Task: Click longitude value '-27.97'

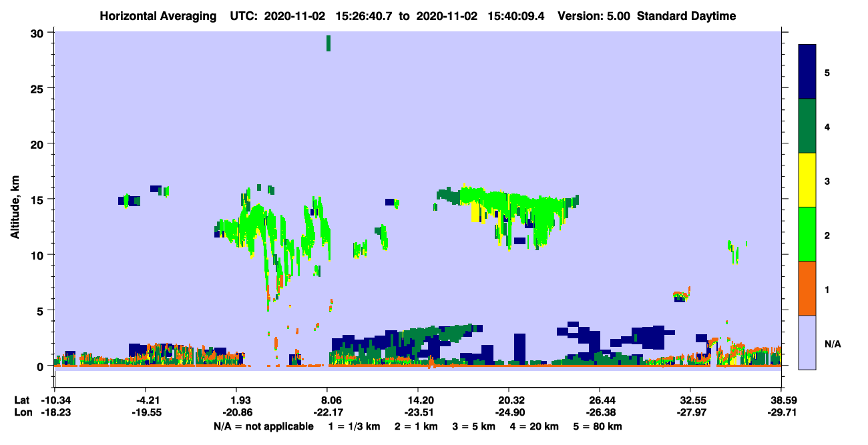Action: pyautogui.click(x=690, y=413)
